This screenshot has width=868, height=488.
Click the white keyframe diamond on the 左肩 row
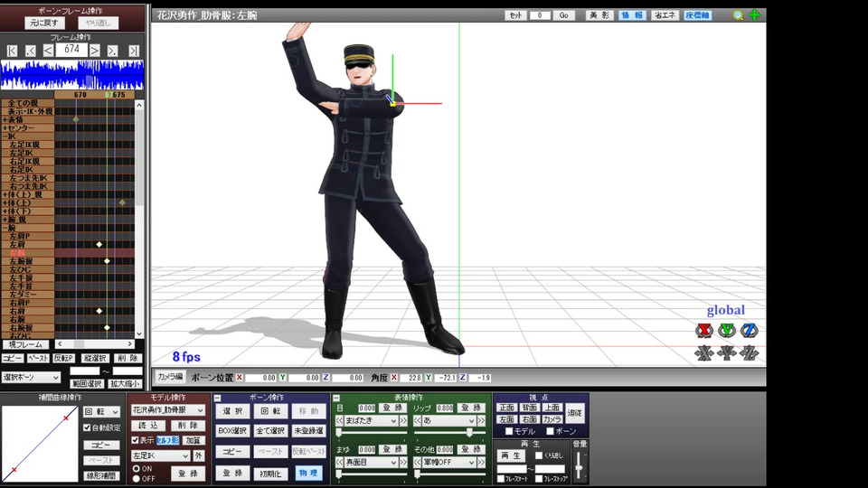pos(99,245)
